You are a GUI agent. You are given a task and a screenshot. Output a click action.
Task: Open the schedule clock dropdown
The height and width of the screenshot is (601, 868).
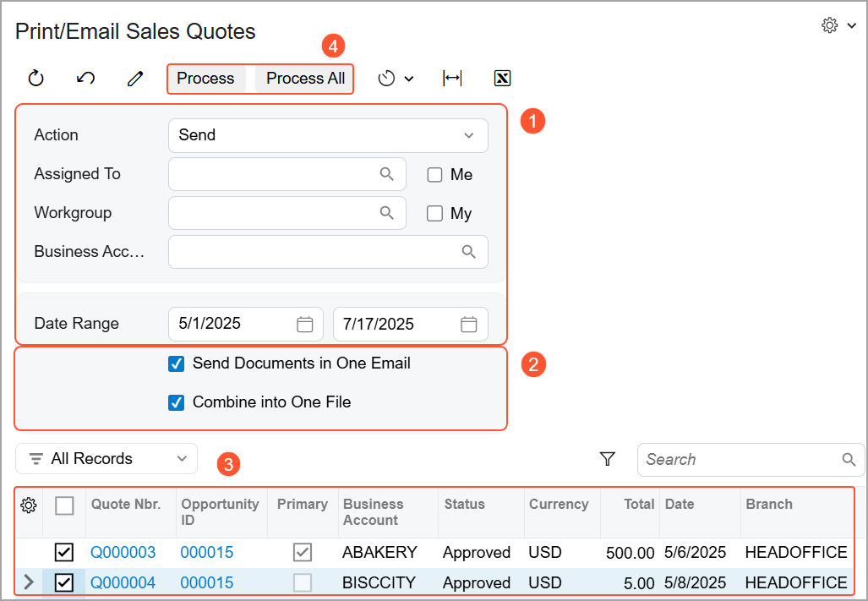pos(396,79)
